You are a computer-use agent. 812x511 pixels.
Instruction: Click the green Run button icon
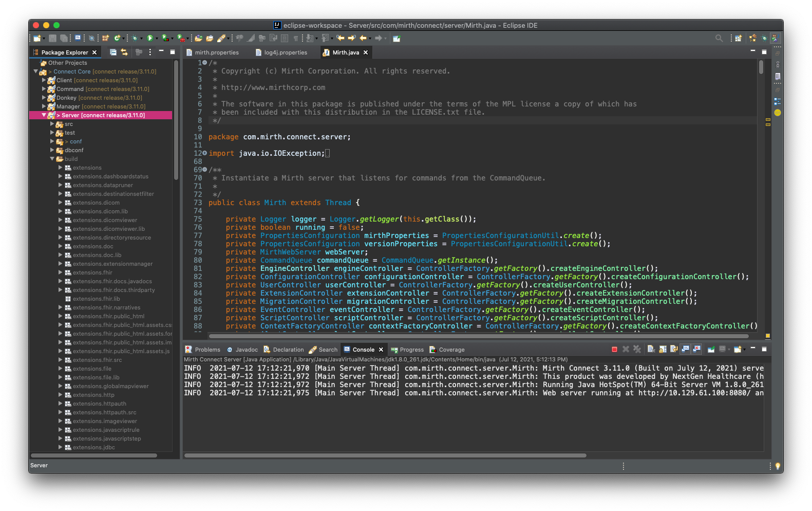[x=150, y=38]
